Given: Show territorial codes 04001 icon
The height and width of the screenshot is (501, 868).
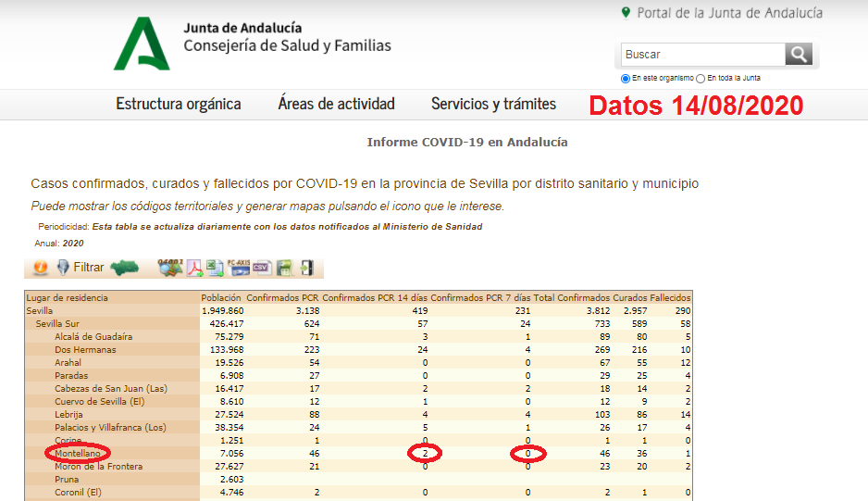Looking at the screenshot, I should point(171,268).
